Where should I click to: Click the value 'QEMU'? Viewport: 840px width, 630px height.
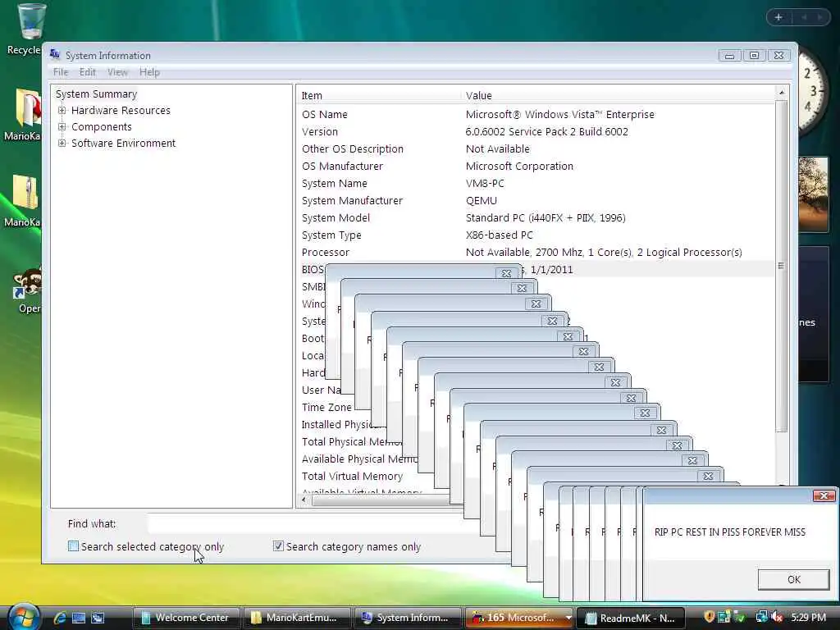(481, 200)
